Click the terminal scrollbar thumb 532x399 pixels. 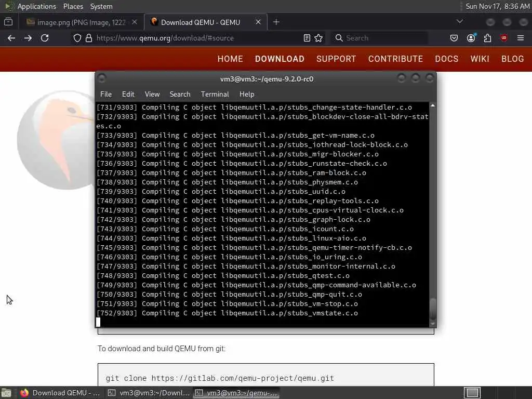[x=433, y=308]
